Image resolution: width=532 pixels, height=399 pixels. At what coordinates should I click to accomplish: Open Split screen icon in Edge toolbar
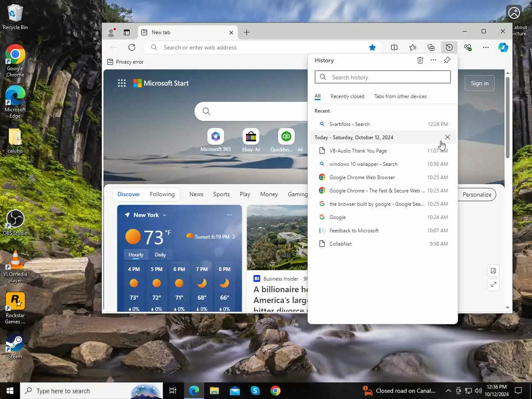tap(394, 47)
